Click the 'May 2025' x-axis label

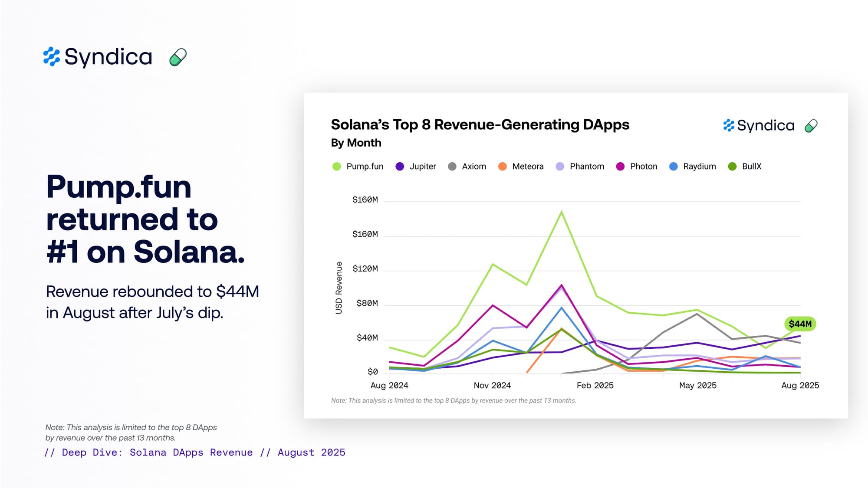(x=698, y=386)
